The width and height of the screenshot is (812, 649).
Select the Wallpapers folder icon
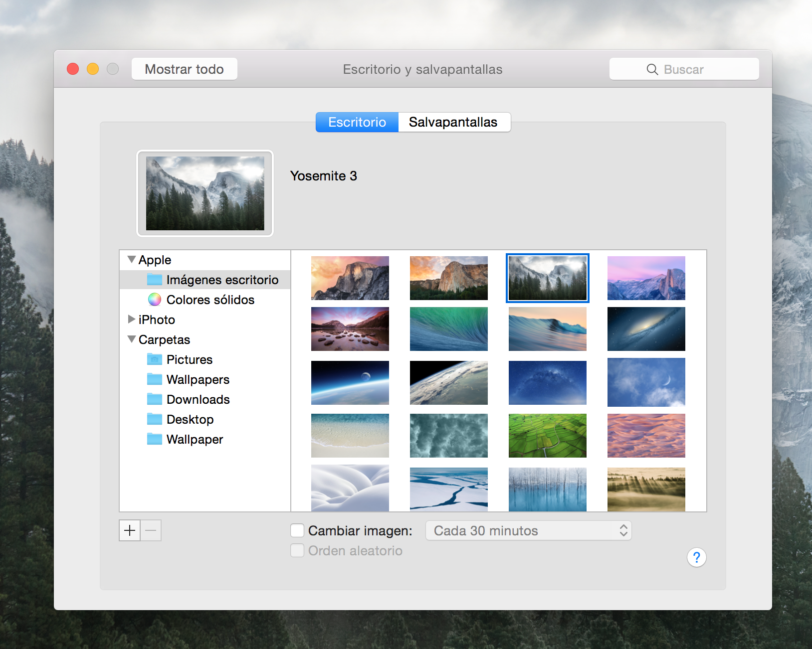click(x=155, y=379)
